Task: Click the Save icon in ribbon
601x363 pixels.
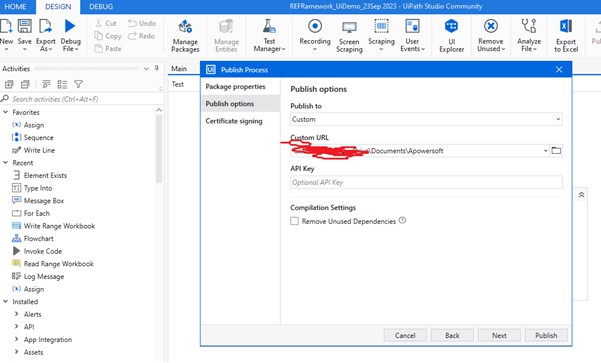Action: coord(25,26)
